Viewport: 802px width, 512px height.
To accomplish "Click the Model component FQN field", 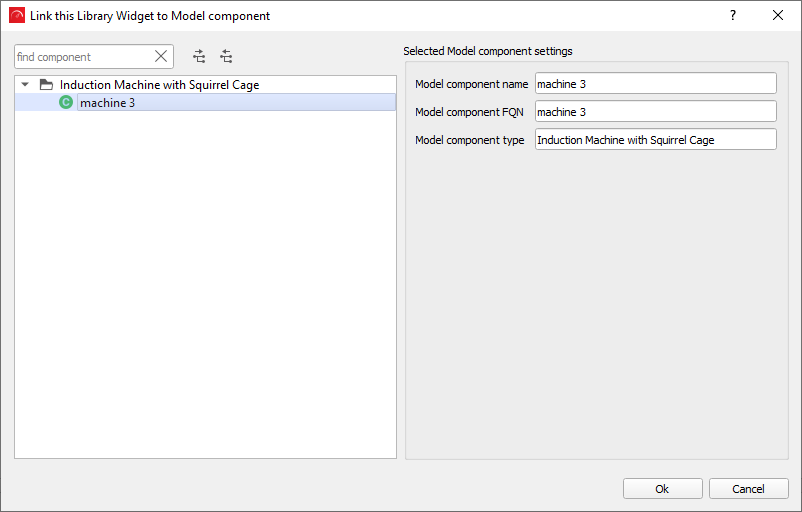I will [655, 112].
